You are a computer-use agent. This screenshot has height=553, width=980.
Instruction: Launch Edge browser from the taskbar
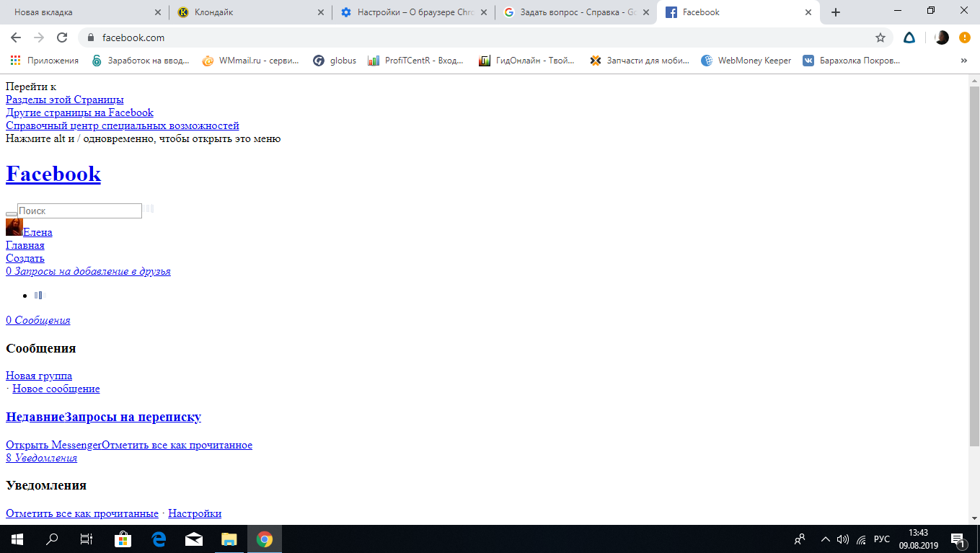click(x=159, y=539)
